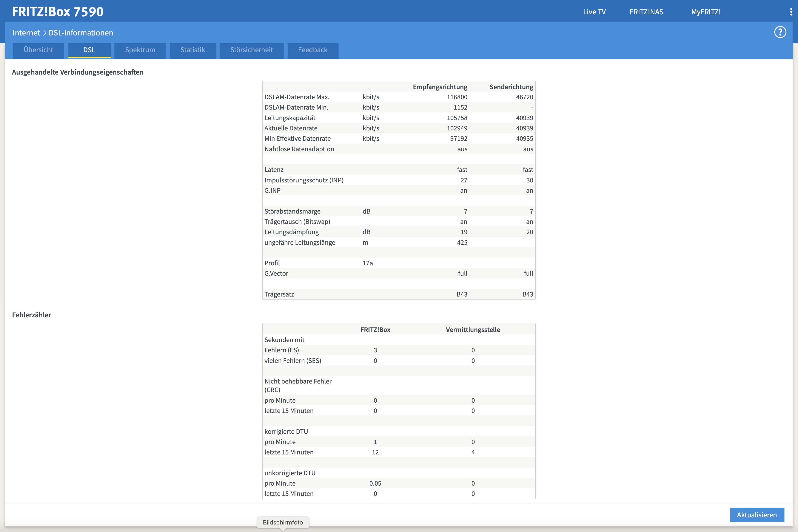Open FRITZ!NAS from the header
Screen dimensions: 798x532
point(646,12)
